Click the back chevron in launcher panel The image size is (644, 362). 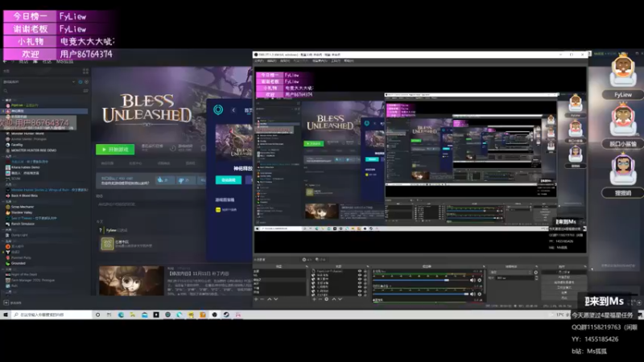[x=233, y=110]
